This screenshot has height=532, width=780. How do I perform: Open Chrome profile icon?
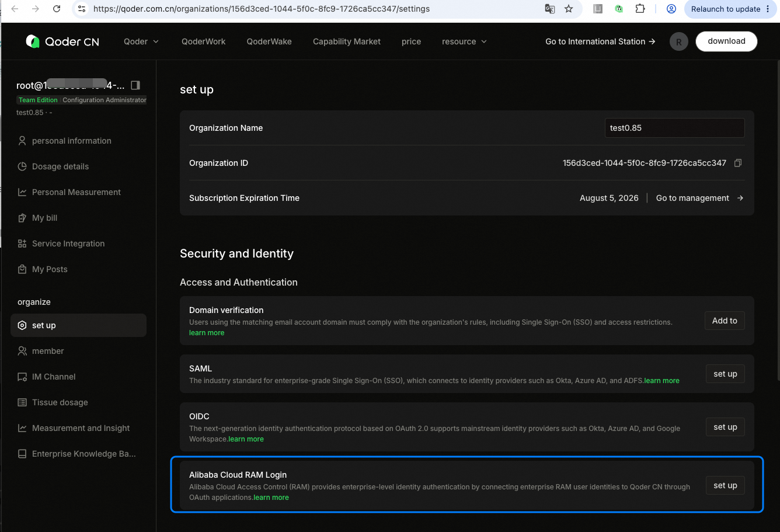[x=671, y=9]
